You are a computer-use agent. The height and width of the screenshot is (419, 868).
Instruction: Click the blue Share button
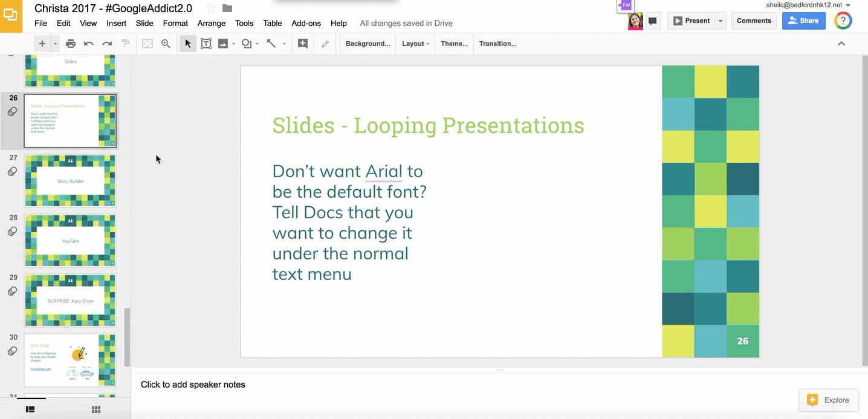click(x=804, y=21)
